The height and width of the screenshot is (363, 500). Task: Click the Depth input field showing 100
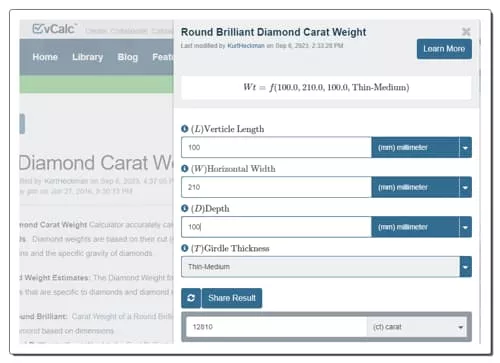[x=276, y=227]
